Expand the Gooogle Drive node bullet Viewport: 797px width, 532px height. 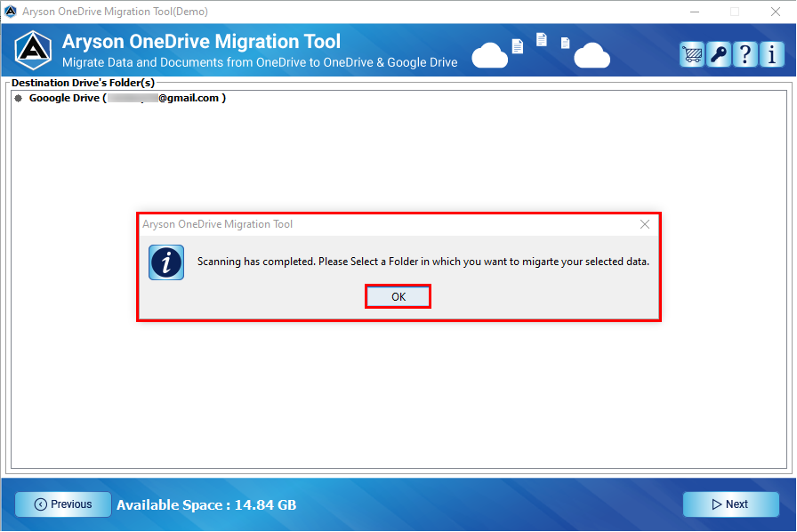tap(19, 98)
